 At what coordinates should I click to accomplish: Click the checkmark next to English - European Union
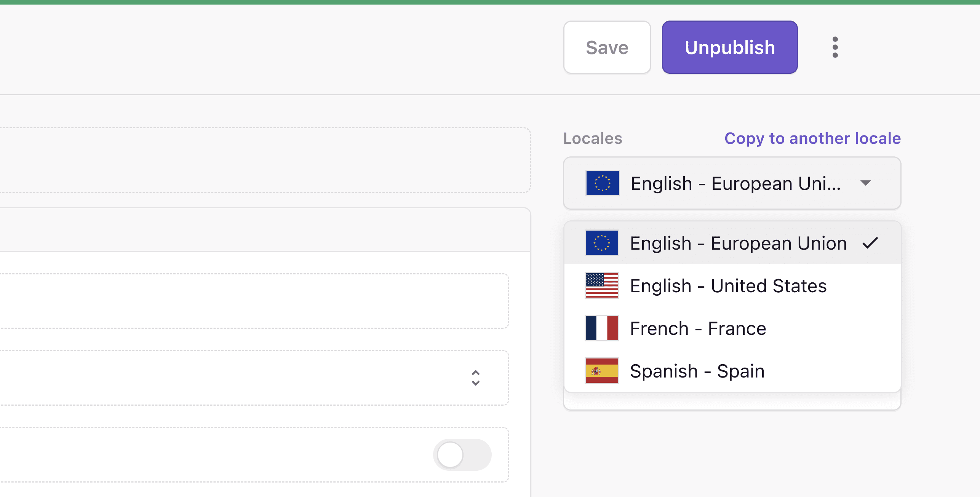tap(871, 242)
